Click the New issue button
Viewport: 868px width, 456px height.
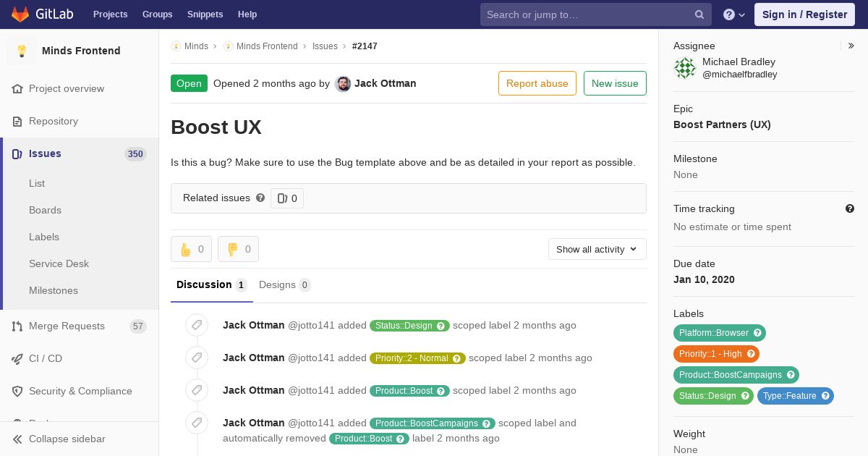[615, 83]
